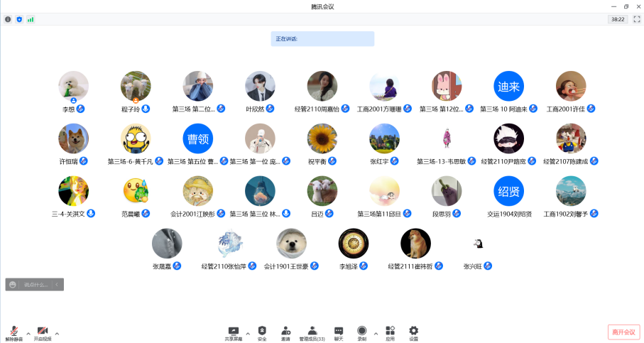Expand share screen options arrow
This screenshot has height=343, width=644.
pos(248,332)
